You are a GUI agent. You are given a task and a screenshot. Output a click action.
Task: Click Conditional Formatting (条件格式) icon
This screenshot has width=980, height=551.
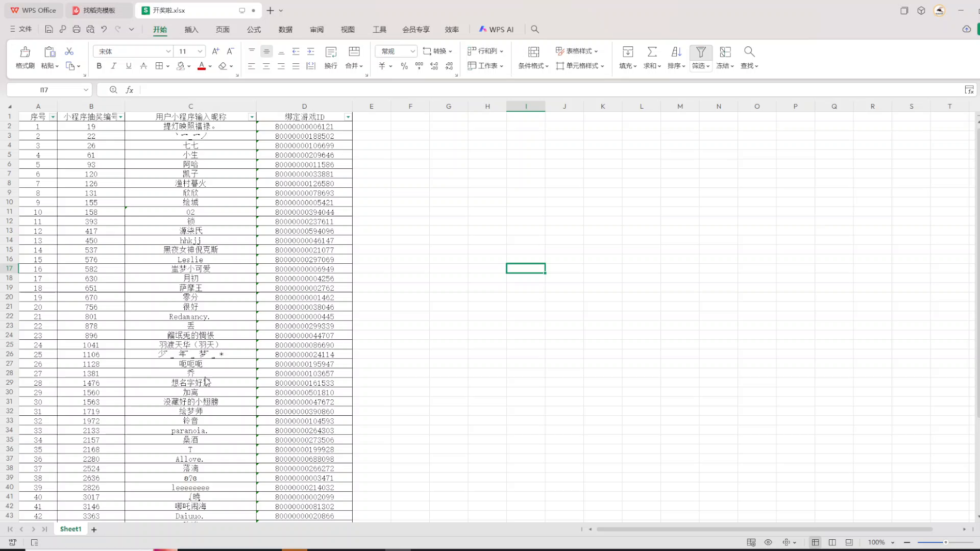(x=533, y=52)
